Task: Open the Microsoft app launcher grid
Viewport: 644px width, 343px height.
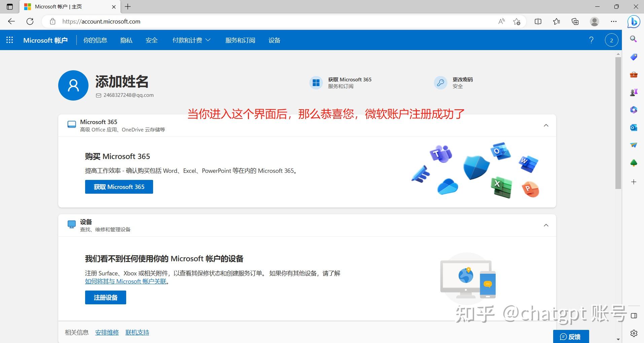Action: pyautogui.click(x=10, y=40)
